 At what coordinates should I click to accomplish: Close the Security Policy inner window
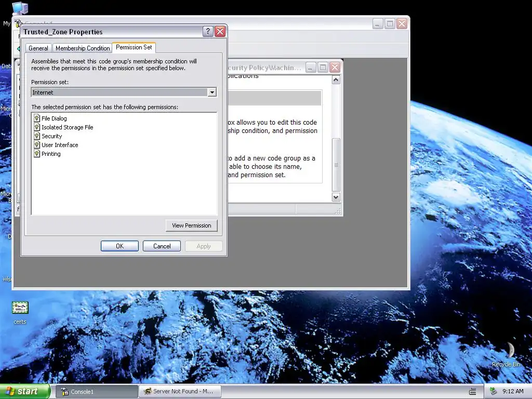(335, 68)
